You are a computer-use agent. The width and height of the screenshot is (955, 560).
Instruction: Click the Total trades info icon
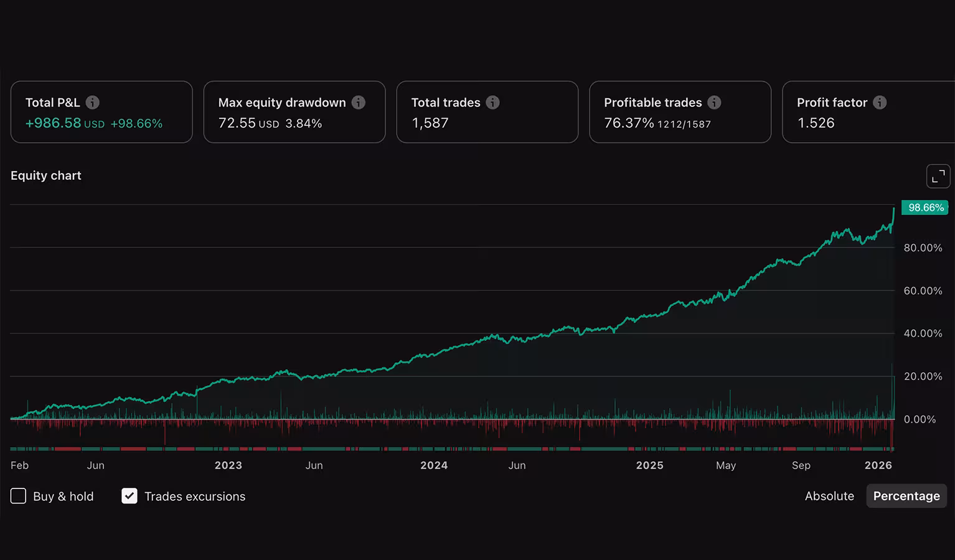tap(492, 103)
